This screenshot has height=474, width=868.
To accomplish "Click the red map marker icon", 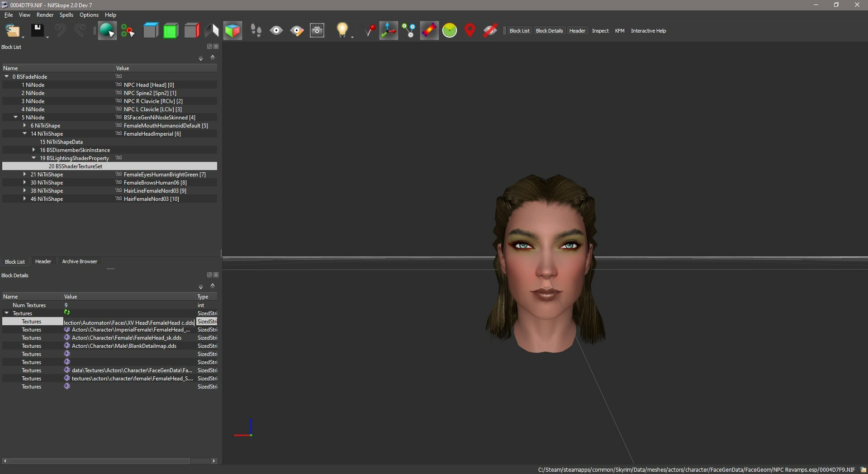I will click(x=470, y=30).
